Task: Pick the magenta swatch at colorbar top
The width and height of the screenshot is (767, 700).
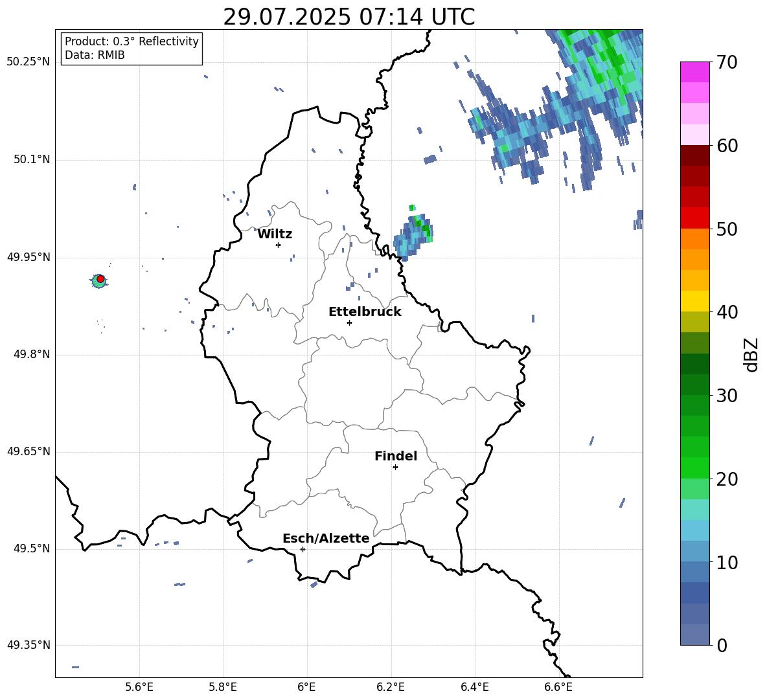Action: 694,72
